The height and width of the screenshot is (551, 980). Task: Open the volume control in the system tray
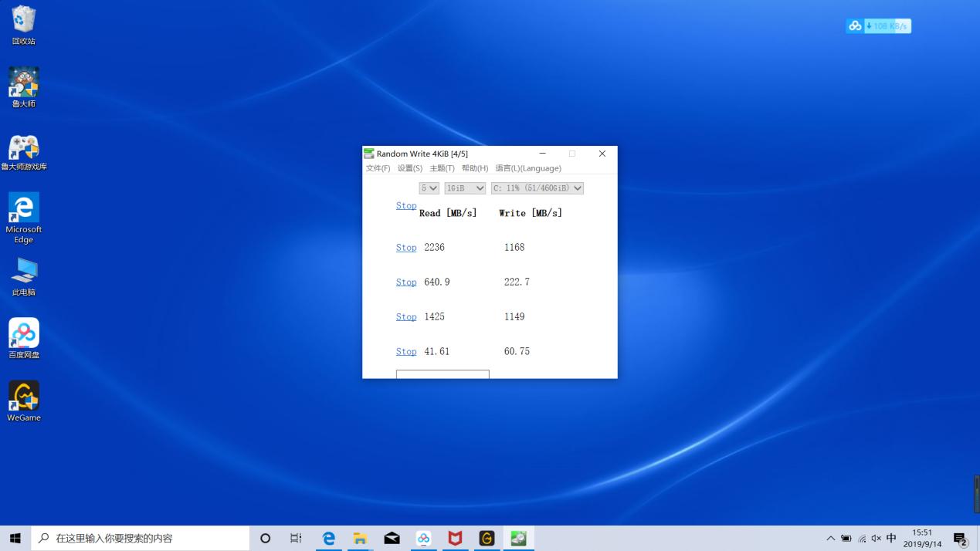(x=877, y=538)
